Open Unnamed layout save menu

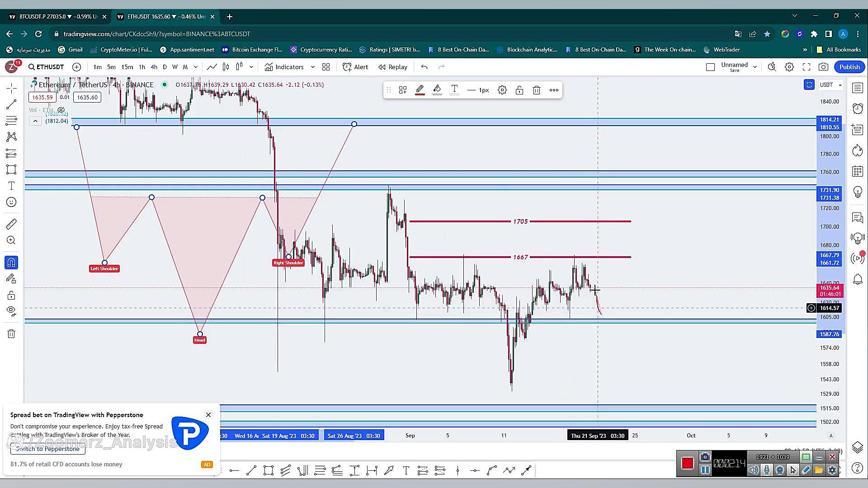pos(739,67)
